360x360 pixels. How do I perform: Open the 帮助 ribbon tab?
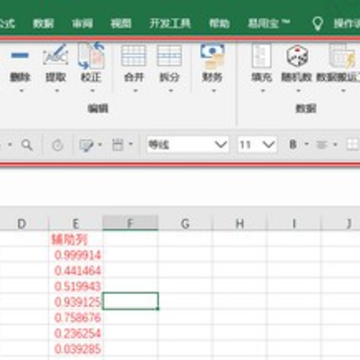tap(219, 24)
